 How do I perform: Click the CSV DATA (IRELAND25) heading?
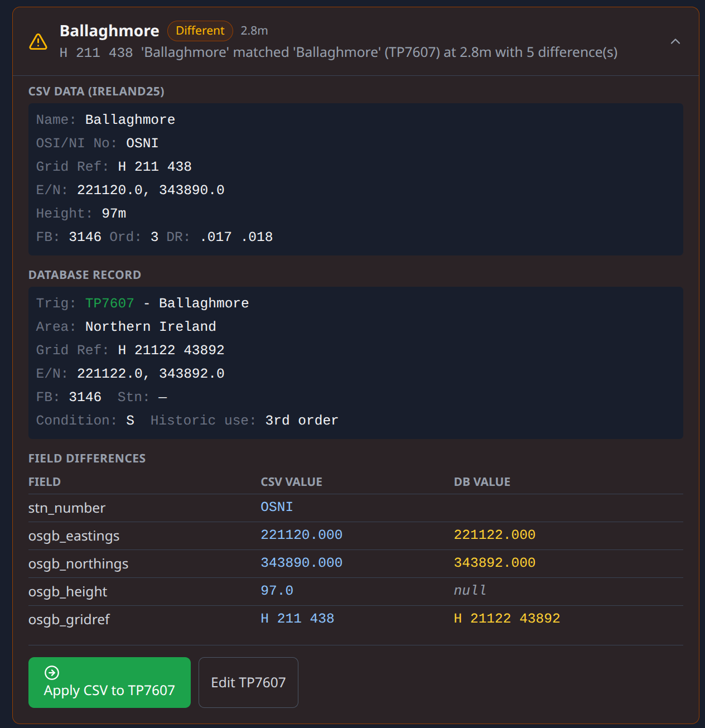tap(96, 91)
